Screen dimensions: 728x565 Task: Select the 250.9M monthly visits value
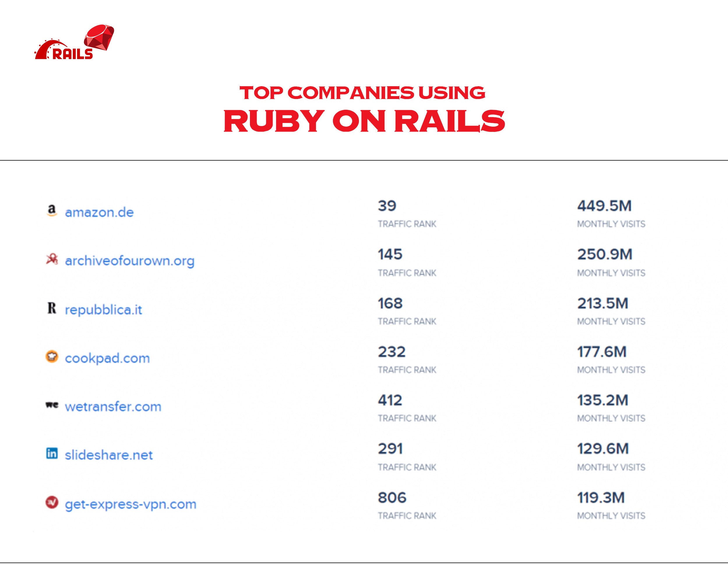[604, 254]
